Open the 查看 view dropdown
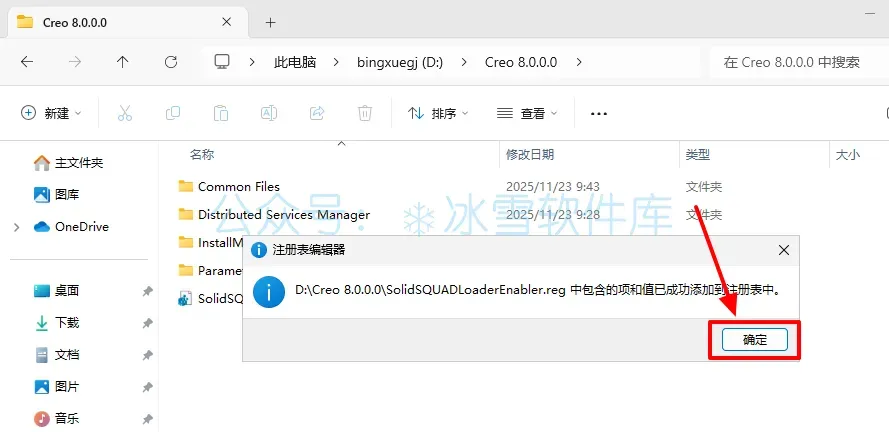 527,113
